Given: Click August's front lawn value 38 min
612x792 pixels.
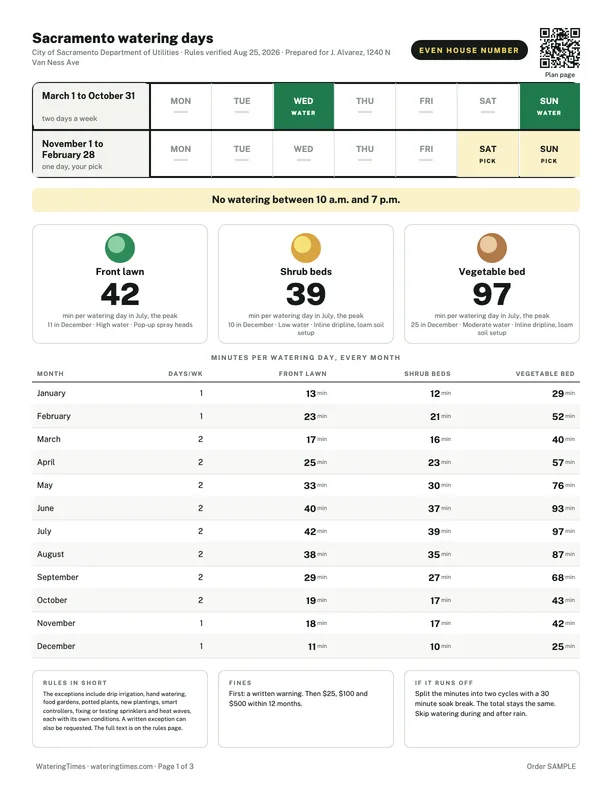Looking at the screenshot, I should click(316, 555).
